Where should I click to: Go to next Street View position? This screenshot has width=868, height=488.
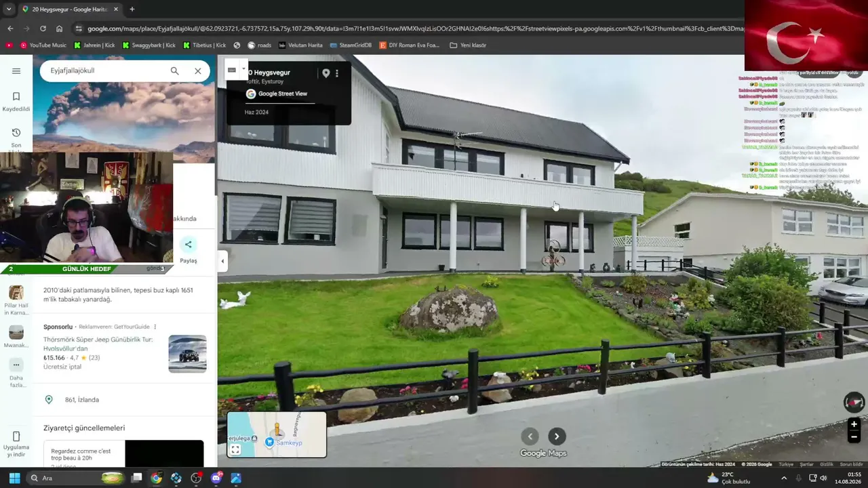point(557,436)
